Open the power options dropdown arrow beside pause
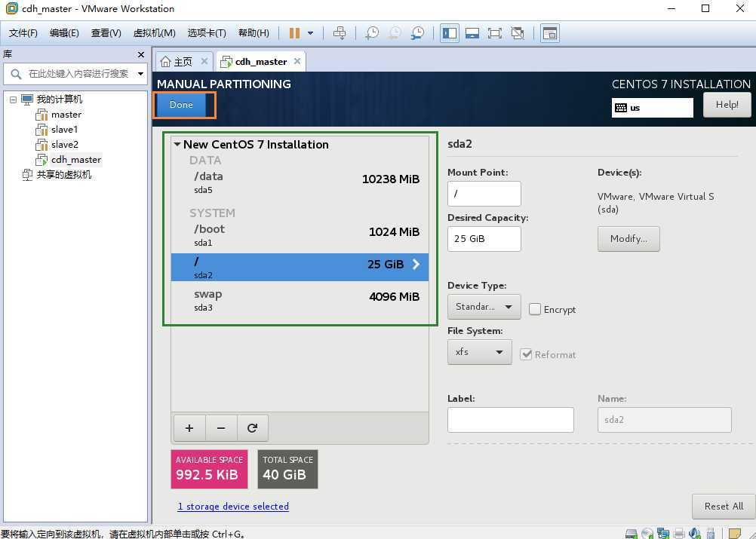The height and width of the screenshot is (539, 756). 311,32
